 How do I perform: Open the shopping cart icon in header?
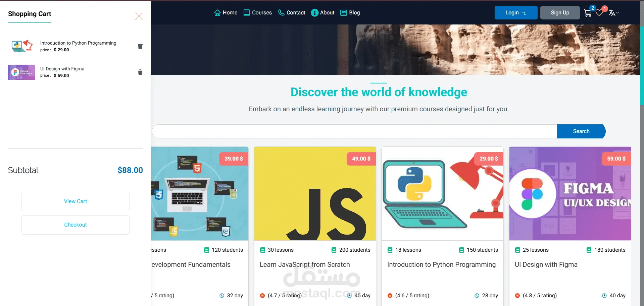point(588,13)
